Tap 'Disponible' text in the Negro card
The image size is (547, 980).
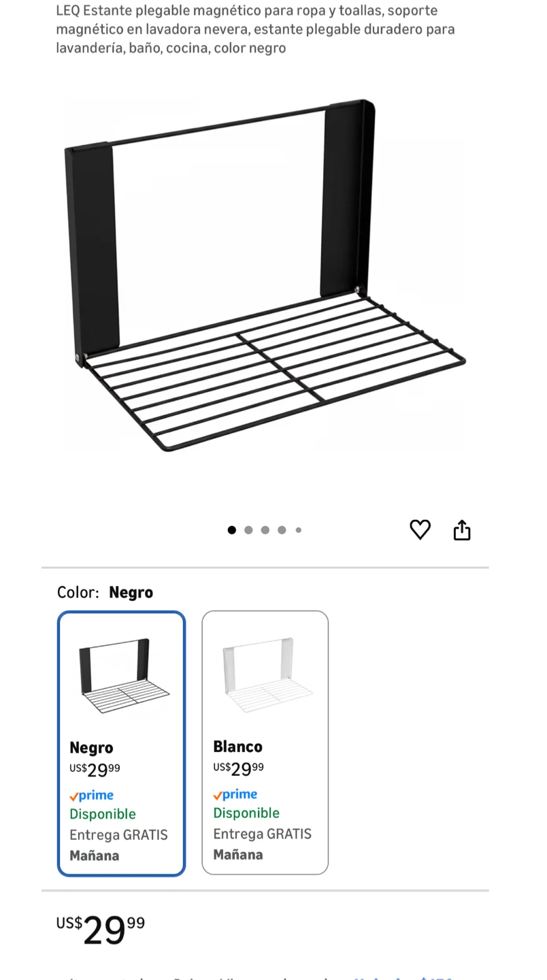click(x=103, y=814)
